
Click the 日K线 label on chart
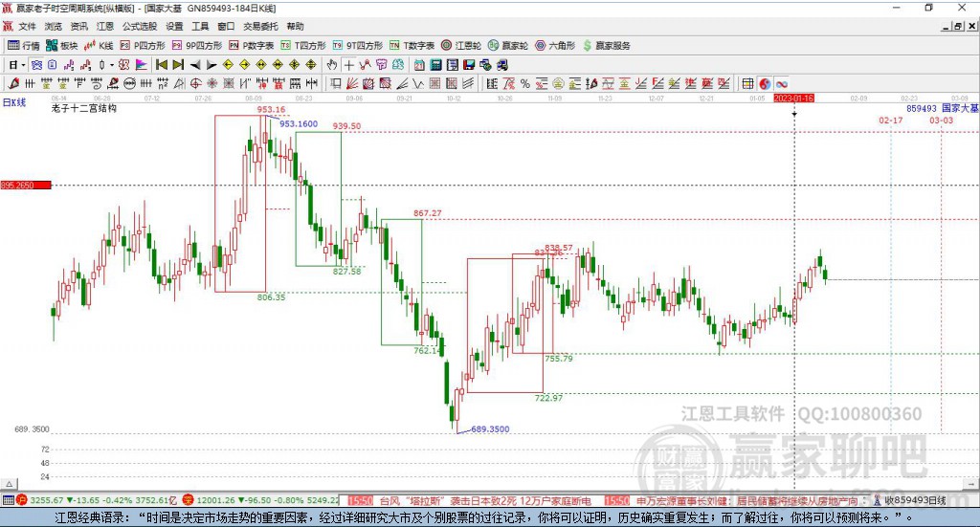pos(14,102)
